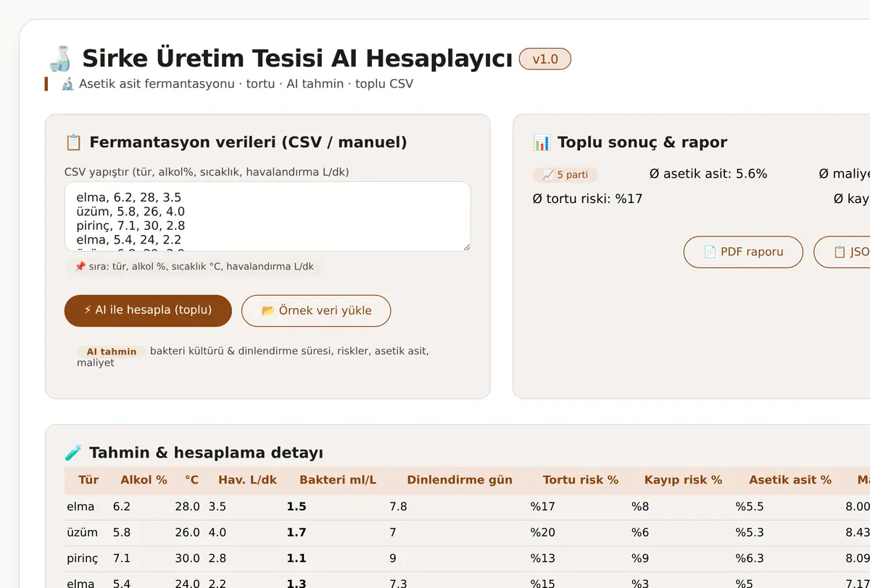Focus the CSV yapıştır textarea
Screen dimensions: 870x588
tap(268, 217)
